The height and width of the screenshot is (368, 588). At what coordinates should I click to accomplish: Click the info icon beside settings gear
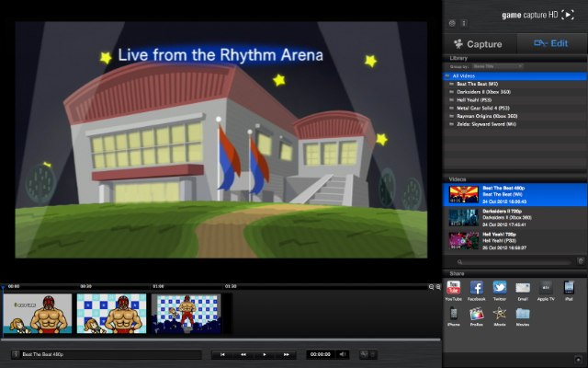click(464, 23)
